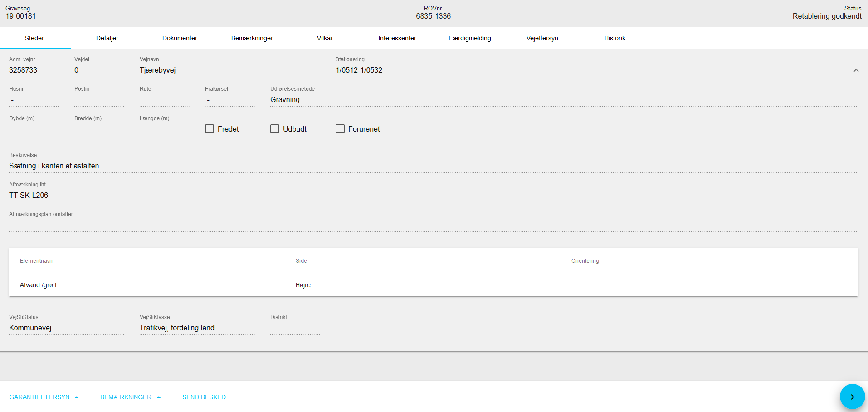
Task: Expand the Garantieftersyn menu
Action: click(x=44, y=397)
